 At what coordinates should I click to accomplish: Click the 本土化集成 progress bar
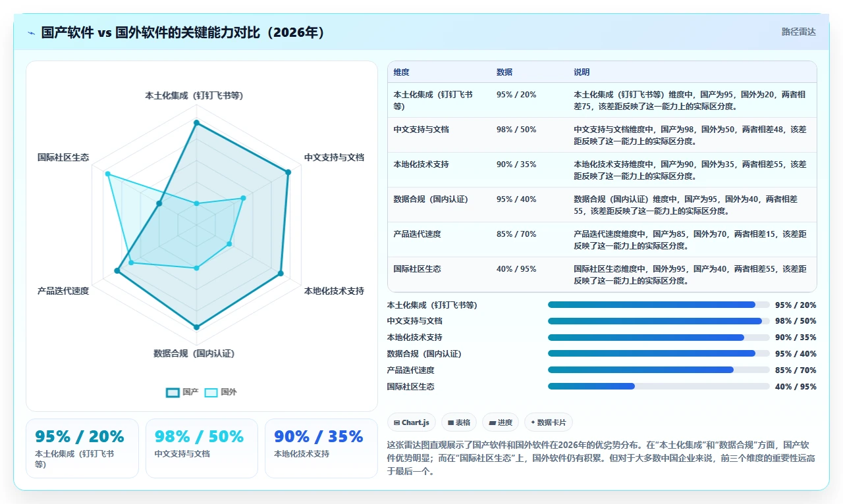[x=659, y=305]
